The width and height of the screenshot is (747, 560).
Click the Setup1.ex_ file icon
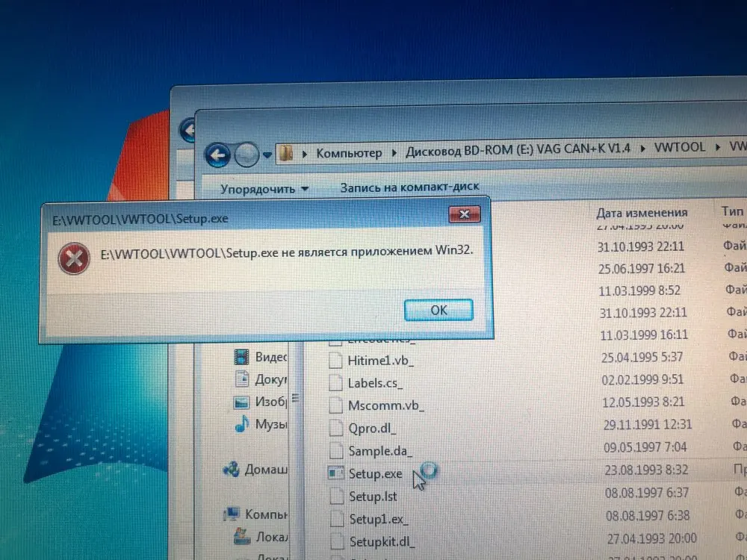pyautogui.click(x=337, y=519)
